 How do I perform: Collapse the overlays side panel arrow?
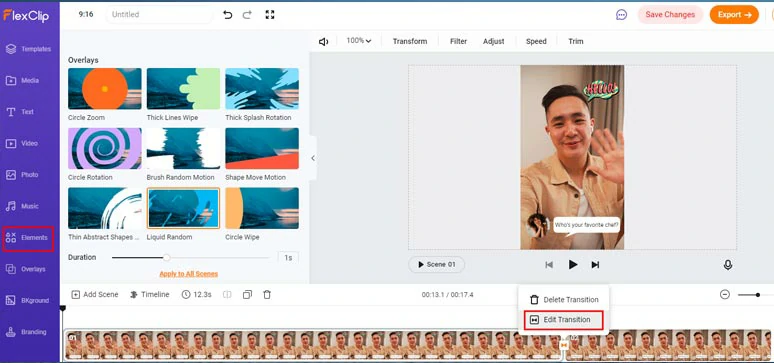point(313,158)
